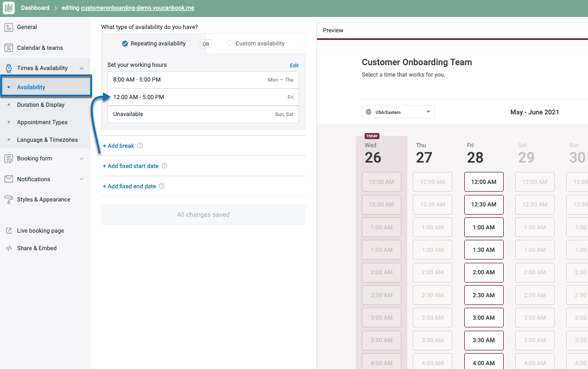Click the Customer Onboarding Team title
588x369 pixels.
pos(417,62)
